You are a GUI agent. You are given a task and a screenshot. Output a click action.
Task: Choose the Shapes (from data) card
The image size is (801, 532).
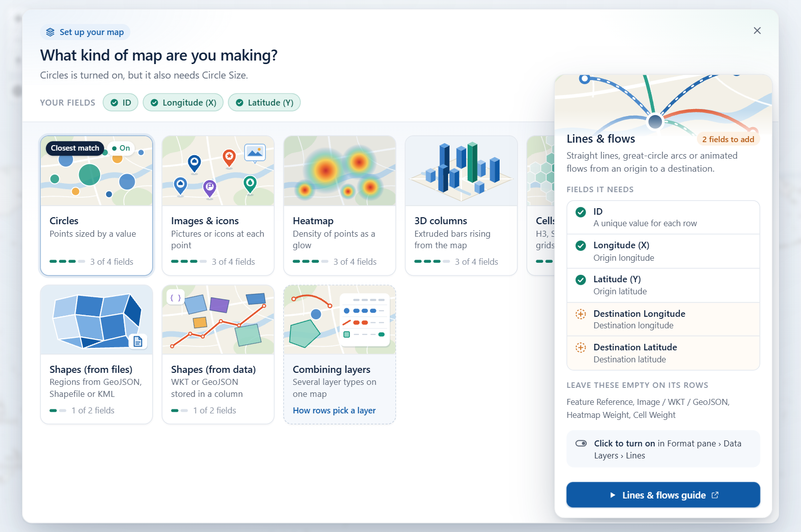tap(218, 354)
